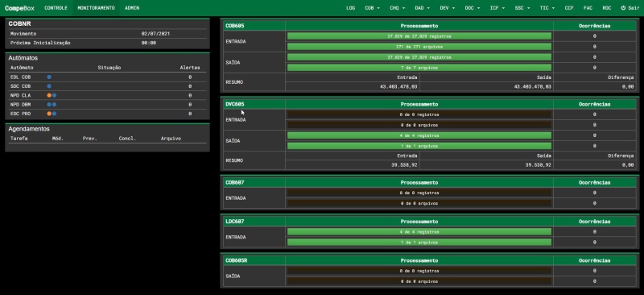Click COB605 entrada registros progress bar

419,36
